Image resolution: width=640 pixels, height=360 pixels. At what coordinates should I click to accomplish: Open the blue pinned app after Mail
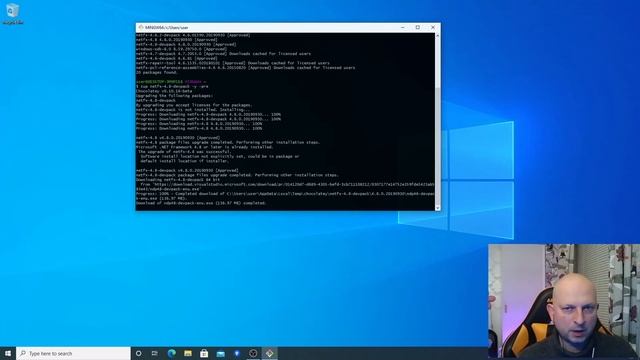point(237,353)
